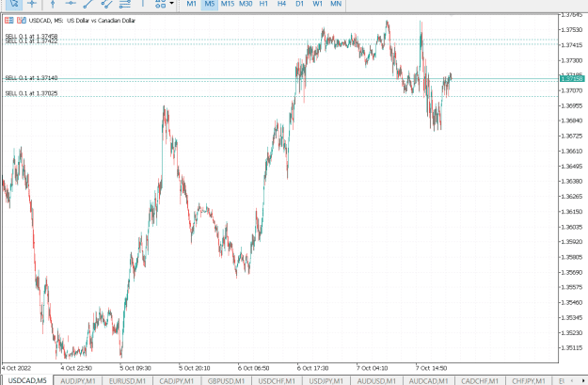Select the SELL 0.1 at 1.37140 order label
The width and height of the screenshot is (588, 385).
31,78
